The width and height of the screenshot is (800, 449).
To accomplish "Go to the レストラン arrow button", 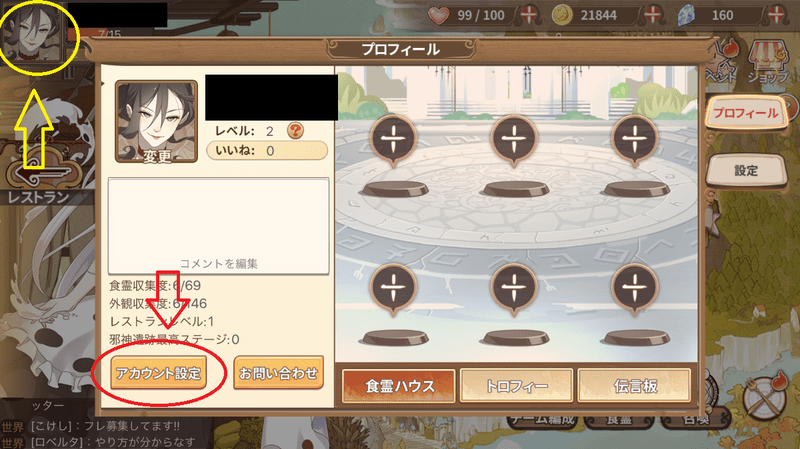I will pyautogui.click(x=43, y=173).
